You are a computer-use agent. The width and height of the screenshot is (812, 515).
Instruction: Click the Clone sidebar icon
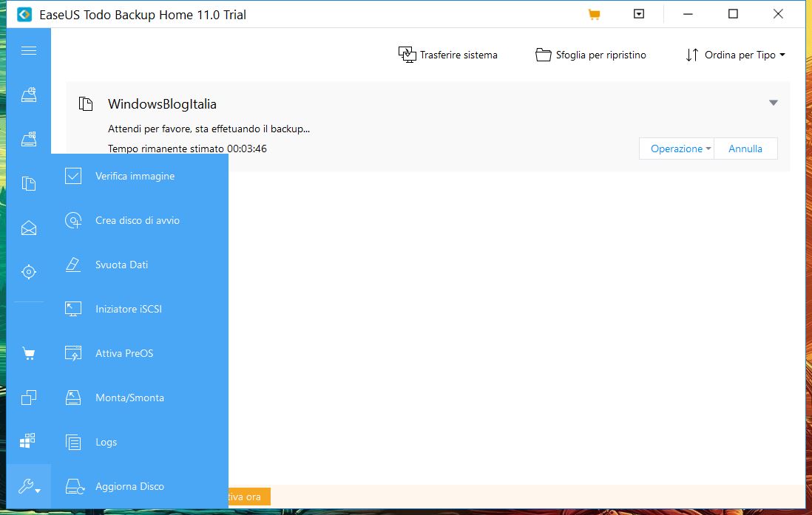point(29,398)
